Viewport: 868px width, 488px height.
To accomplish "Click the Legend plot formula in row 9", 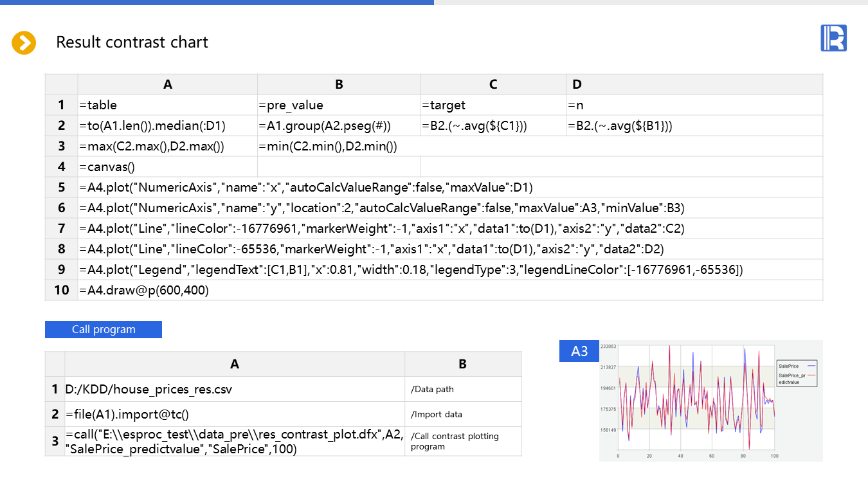I will pyautogui.click(x=411, y=269).
